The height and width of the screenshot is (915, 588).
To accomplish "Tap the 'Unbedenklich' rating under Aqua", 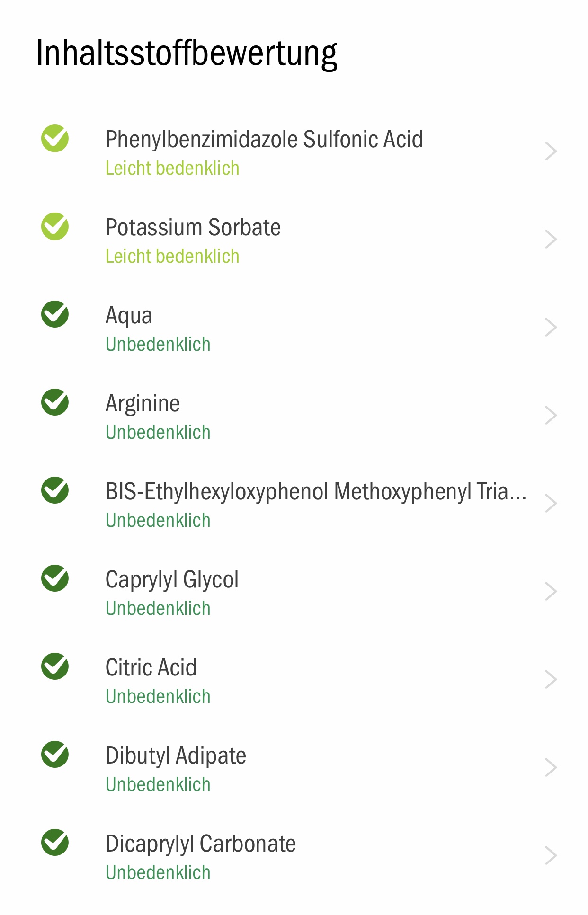I will 158,344.
